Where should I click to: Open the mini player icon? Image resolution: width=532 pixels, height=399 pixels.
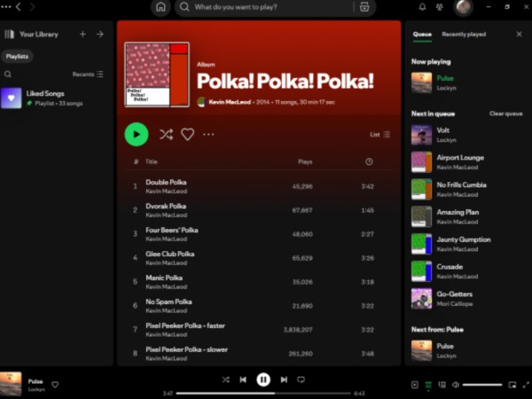(x=512, y=385)
